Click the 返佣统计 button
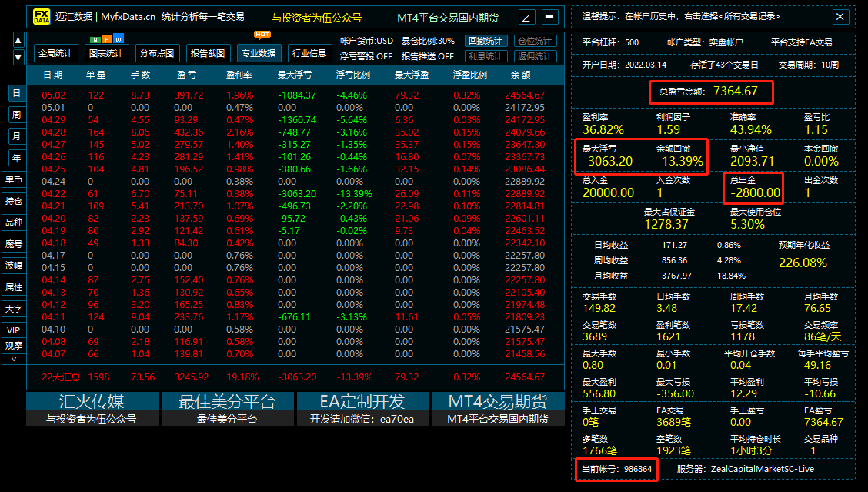 pyautogui.click(x=536, y=56)
